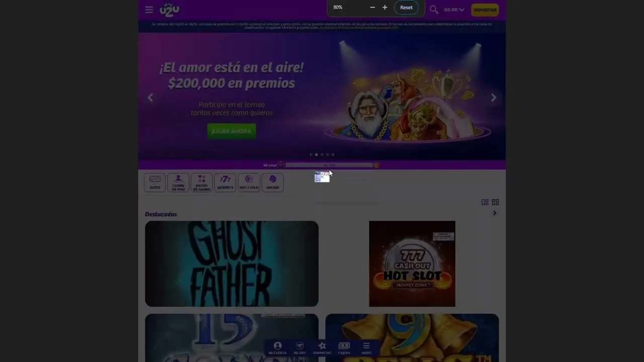644x362 pixels.
Task: Open the Jackpots category
Action: [225, 183]
